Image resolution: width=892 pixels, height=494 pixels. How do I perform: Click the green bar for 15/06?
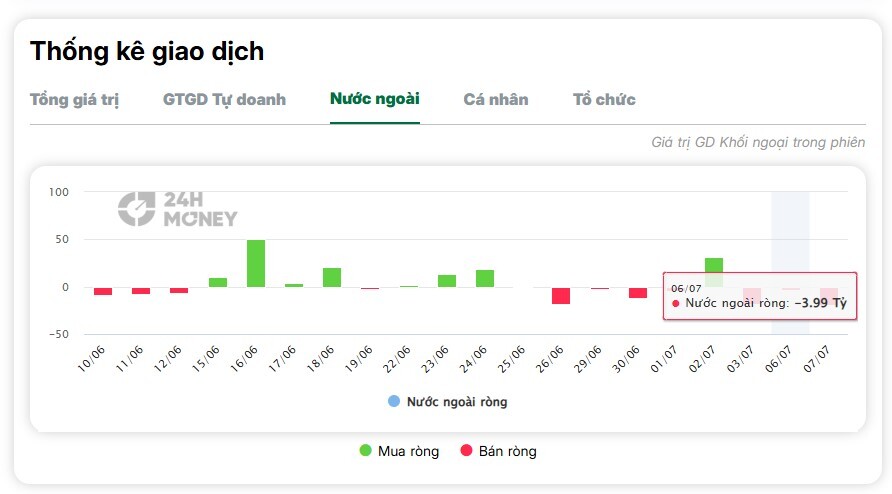click(218, 282)
